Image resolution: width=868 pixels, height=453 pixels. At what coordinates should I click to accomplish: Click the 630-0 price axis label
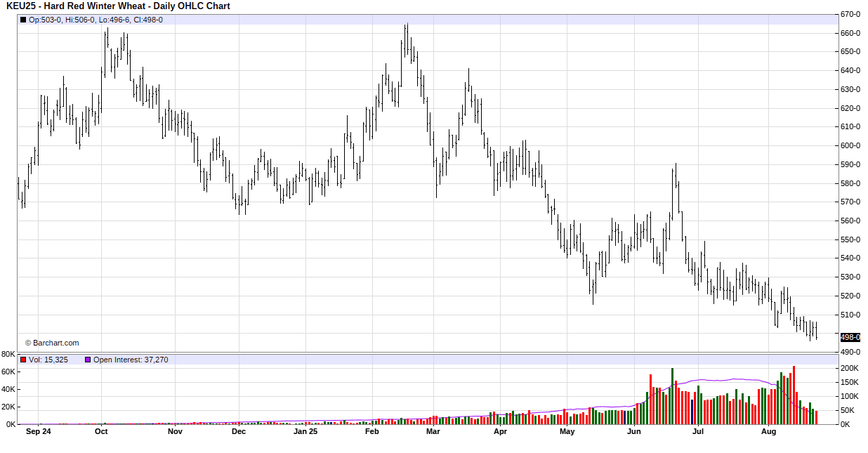point(851,89)
